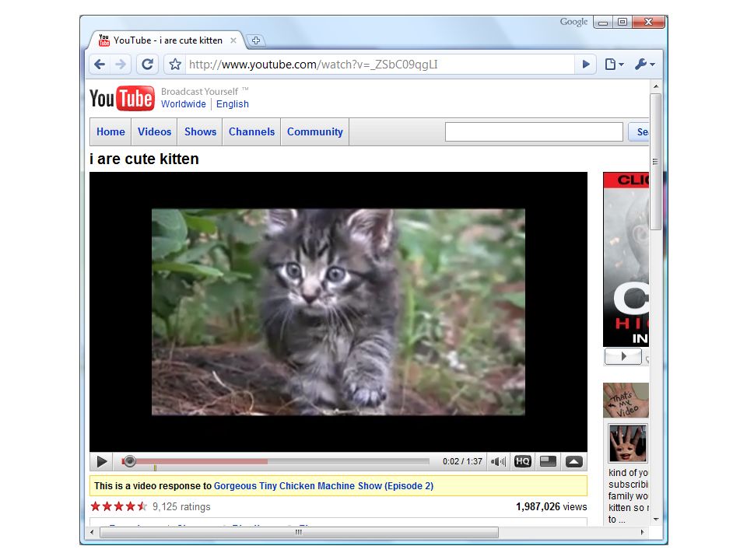Screen dimensions: 747x560
Task: Open the page menu dropdown
Action: [614, 65]
